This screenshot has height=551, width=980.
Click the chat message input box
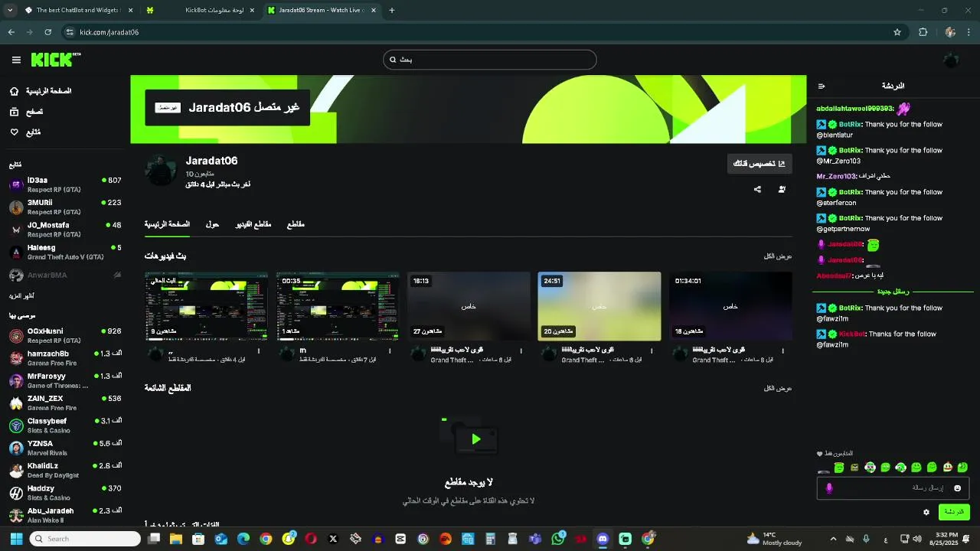click(893, 488)
